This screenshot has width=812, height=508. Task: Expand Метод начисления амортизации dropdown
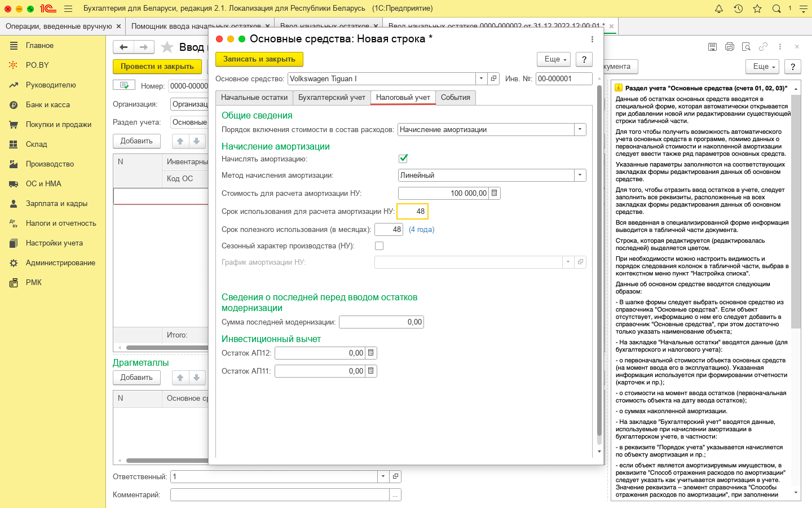(580, 175)
